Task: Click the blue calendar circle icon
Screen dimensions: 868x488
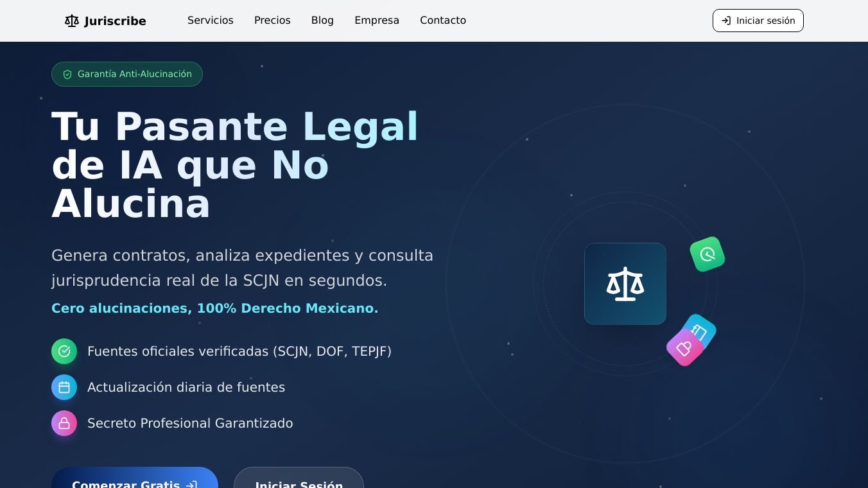Action: tap(64, 387)
